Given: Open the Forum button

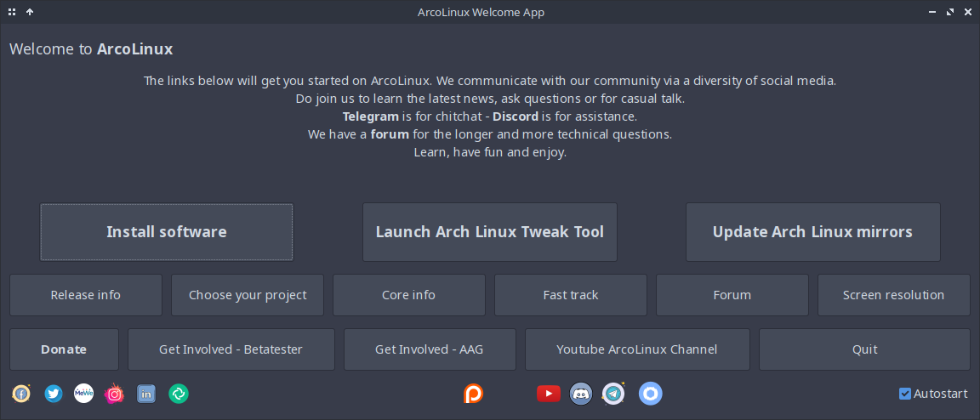Looking at the screenshot, I should pyautogui.click(x=732, y=295).
